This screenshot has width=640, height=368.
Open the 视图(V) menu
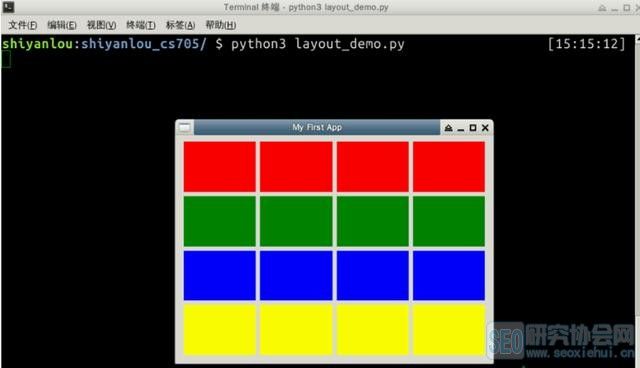point(101,25)
